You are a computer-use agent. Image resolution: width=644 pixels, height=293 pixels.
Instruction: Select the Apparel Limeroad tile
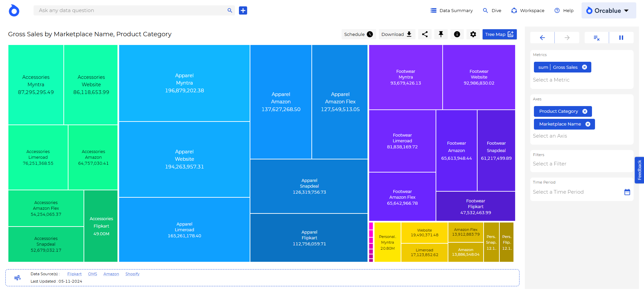[x=184, y=230]
